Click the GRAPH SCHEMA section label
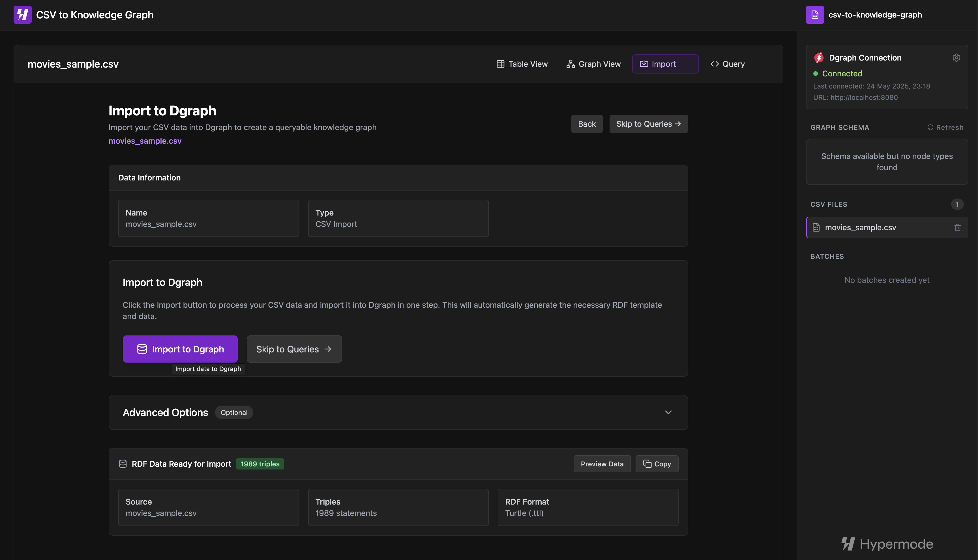 (x=840, y=127)
